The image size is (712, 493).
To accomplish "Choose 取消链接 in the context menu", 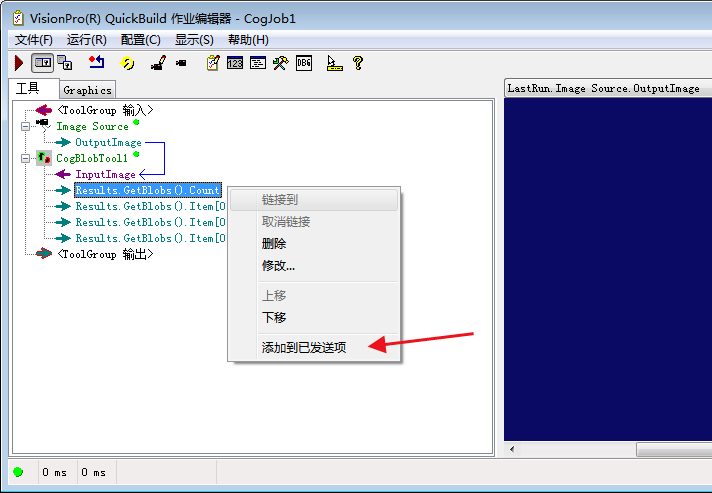I will pyautogui.click(x=314, y=222).
